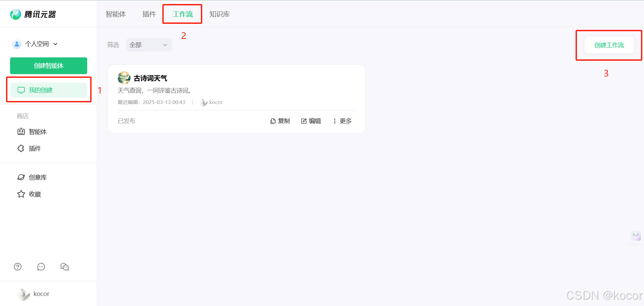The width and height of the screenshot is (644, 306).
Task: Select the 插件 top tab
Action: click(149, 14)
